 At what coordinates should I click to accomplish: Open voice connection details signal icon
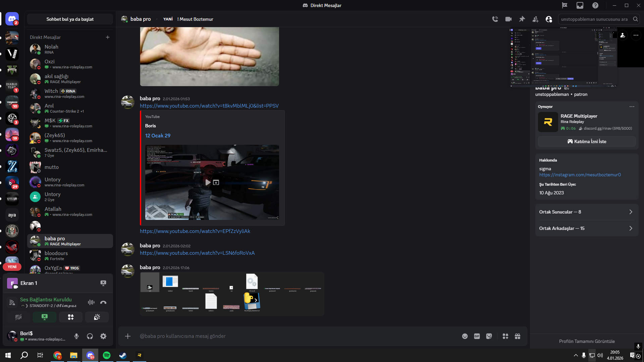click(x=12, y=303)
